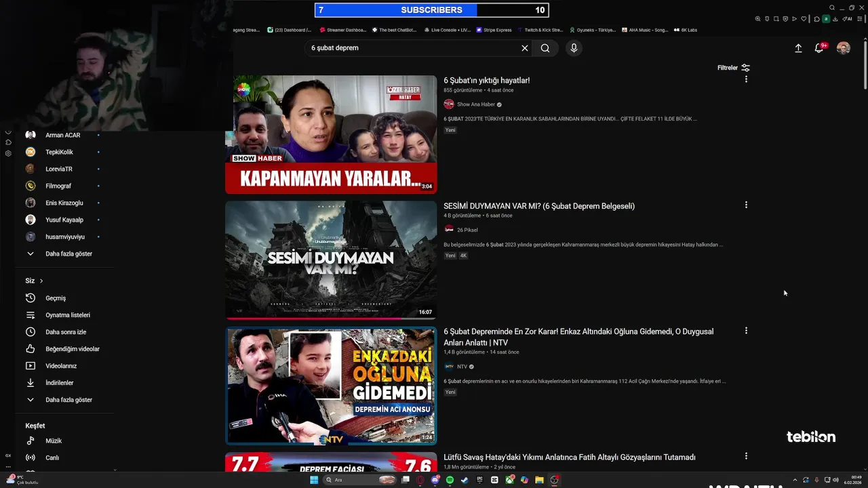This screenshot has height=488, width=868.
Task: Open options menu for '6 Şubat'ın yıktığı hayatlar!'
Action: tap(746, 79)
